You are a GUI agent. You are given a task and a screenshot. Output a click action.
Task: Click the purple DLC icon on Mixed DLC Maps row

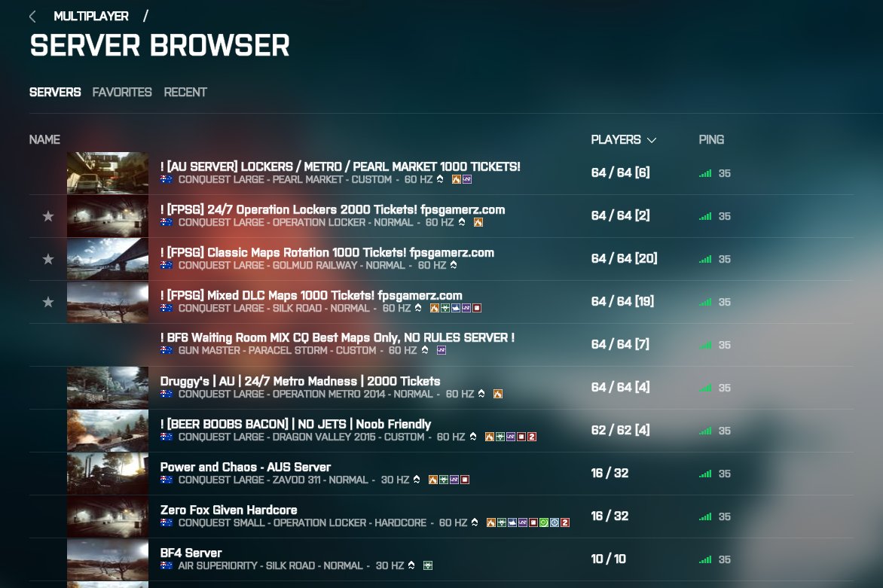pos(466,308)
